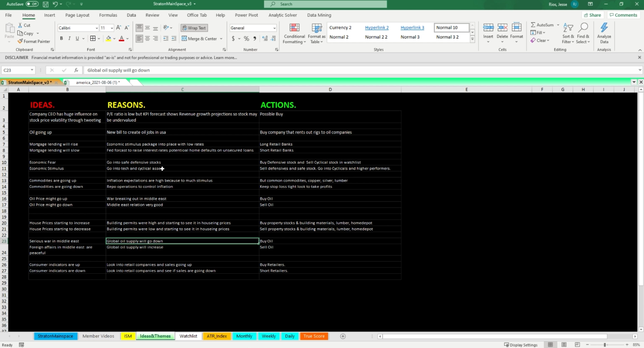644x348 pixels.
Task: Click the Analyze Data icon
Action: [x=604, y=33]
